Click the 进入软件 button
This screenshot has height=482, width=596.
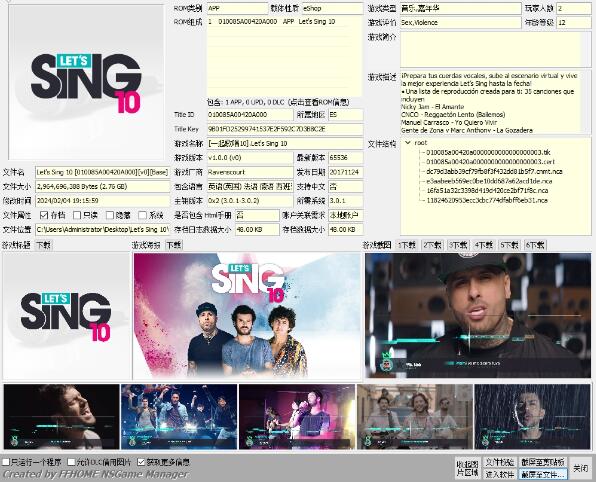pyautogui.click(x=499, y=474)
